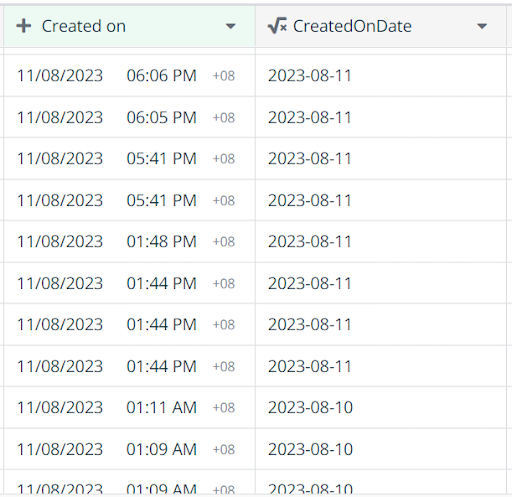Image resolution: width=512 pixels, height=497 pixels.
Task: Select the CreatedOnDate column header
Action: coord(381,26)
